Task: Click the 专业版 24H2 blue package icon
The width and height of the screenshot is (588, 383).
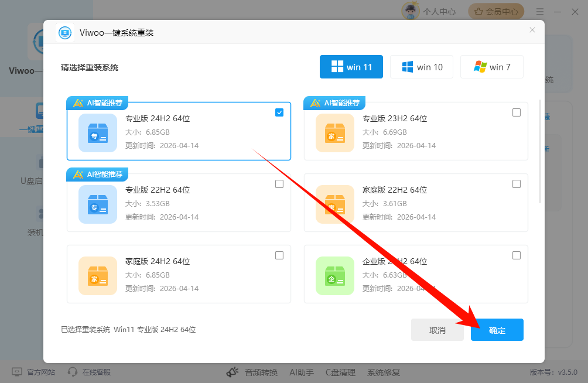Action: (98, 133)
